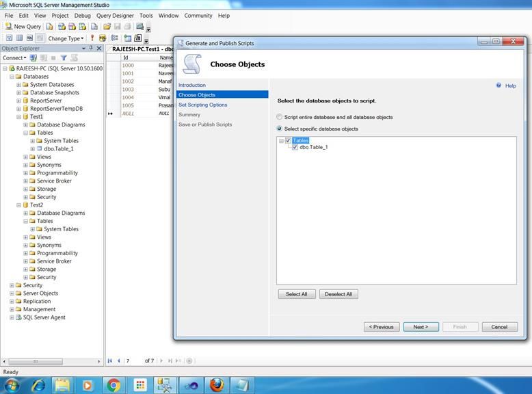Open the Object Explorer window position arrow
This screenshot has height=394, width=532.
pos(83,48)
